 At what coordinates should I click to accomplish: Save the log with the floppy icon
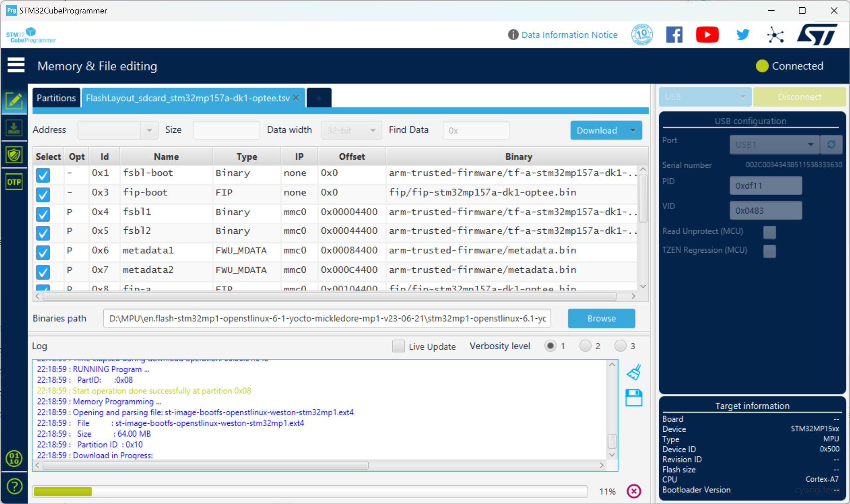(x=634, y=398)
